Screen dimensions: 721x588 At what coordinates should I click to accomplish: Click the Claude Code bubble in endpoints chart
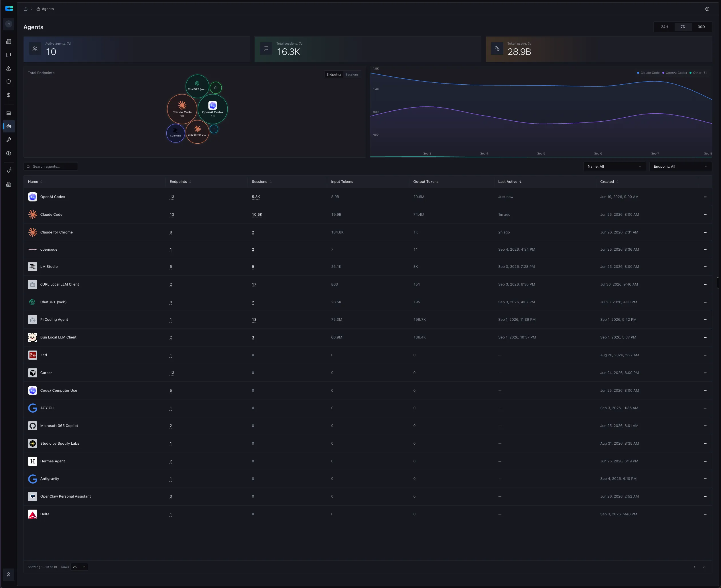coord(182,109)
